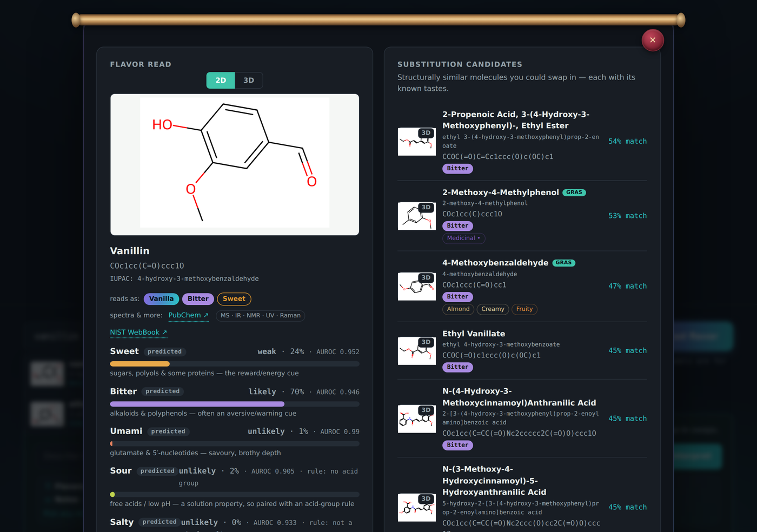Click the 54% match label
Image resolution: width=757 pixels, height=532 pixels.
click(627, 142)
